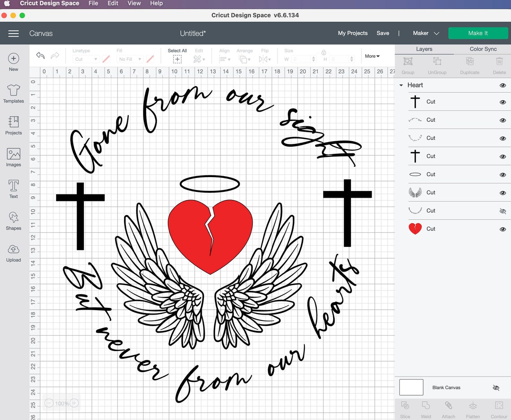The height and width of the screenshot is (420, 511).
Task: Collapse the Heart layer group
Action: tap(400, 85)
